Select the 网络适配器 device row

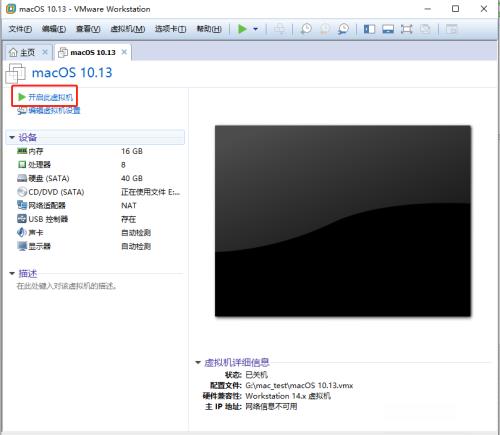(95, 205)
